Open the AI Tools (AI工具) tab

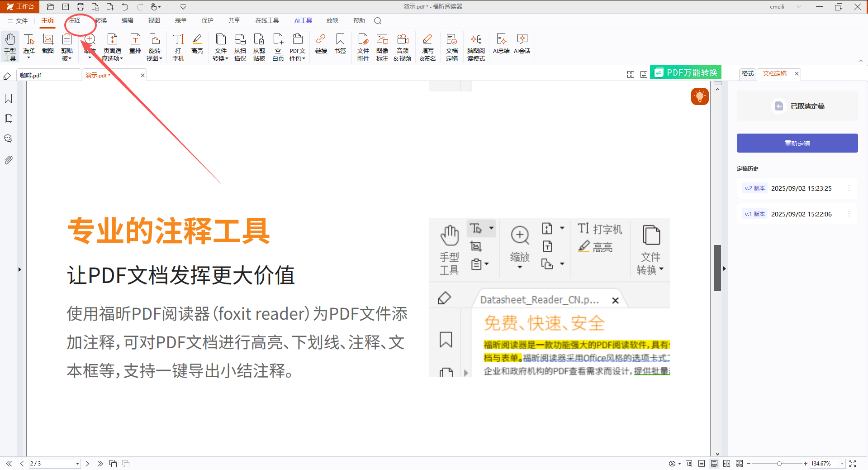[x=303, y=21]
